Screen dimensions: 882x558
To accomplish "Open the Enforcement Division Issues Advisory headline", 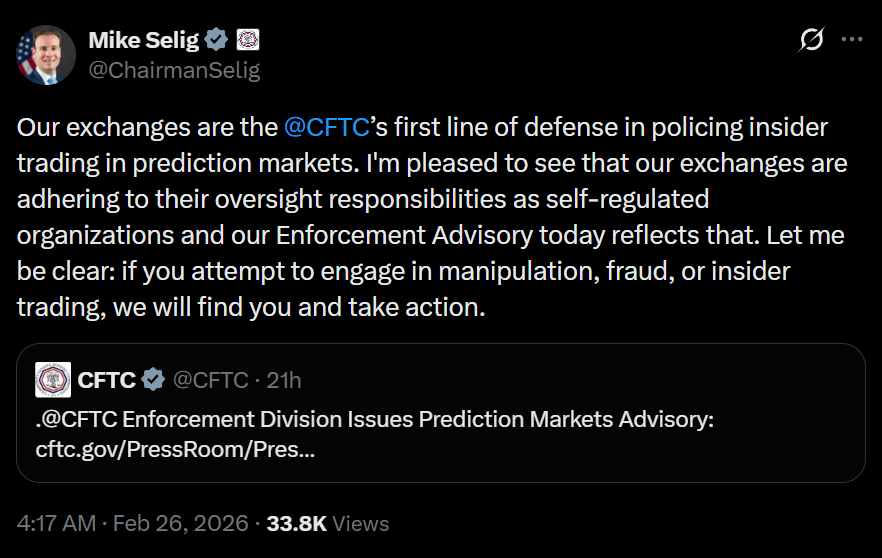I will [374, 419].
